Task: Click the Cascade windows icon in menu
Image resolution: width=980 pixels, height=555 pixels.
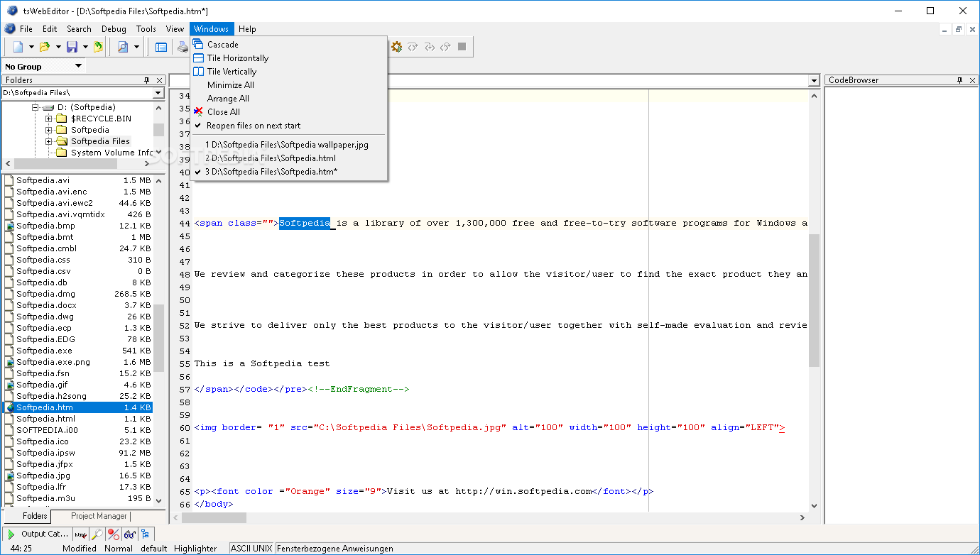Action: (198, 44)
